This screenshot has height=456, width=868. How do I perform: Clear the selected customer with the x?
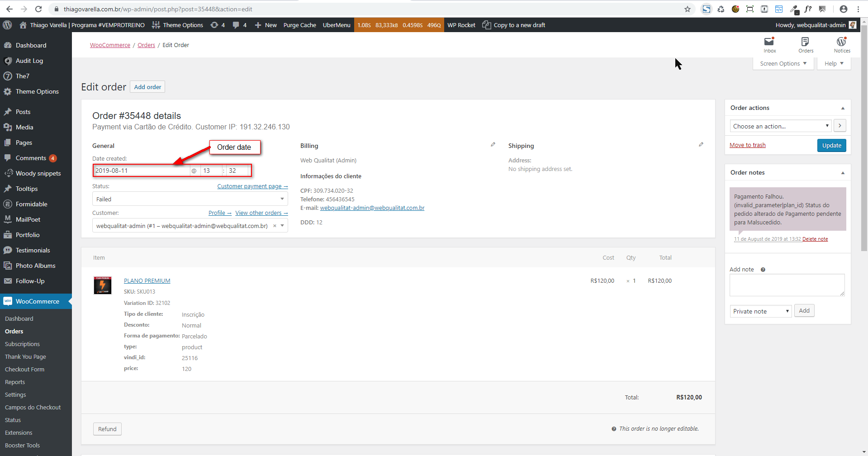(275, 226)
